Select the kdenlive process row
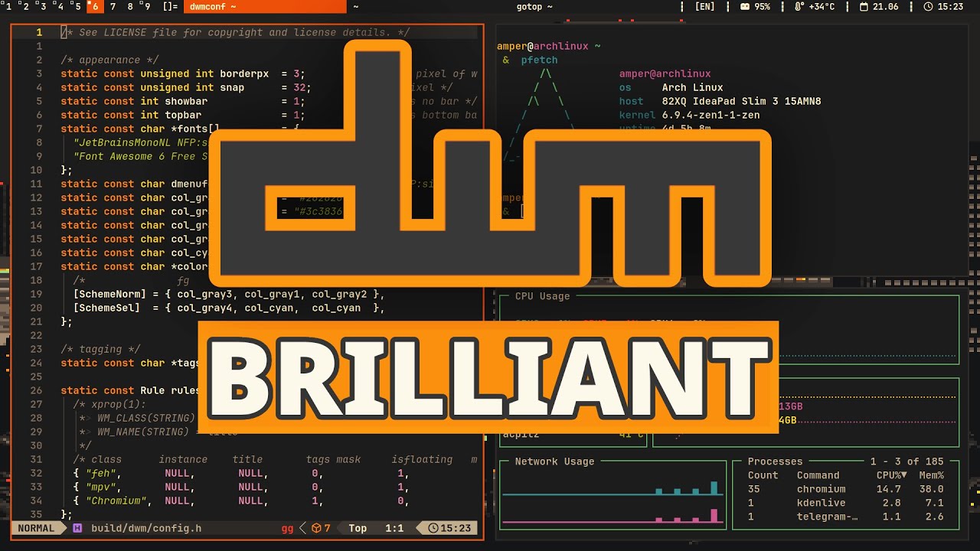The image size is (980, 551). tap(845, 503)
